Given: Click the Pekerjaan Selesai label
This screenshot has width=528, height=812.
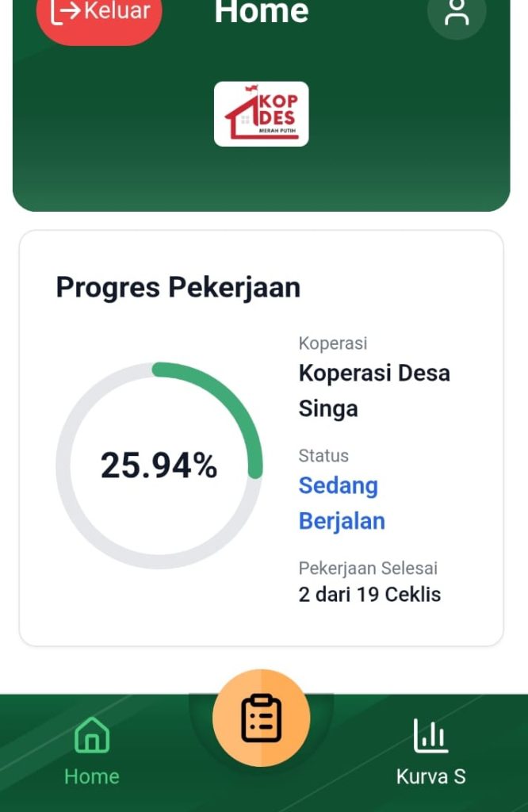Looking at the screenshot, I should tap(368, 569).
